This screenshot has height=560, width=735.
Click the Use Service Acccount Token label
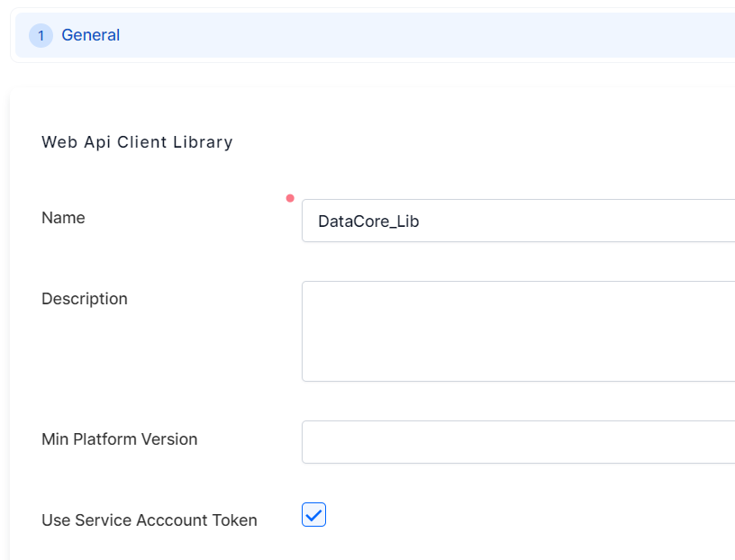coord(149,520)
